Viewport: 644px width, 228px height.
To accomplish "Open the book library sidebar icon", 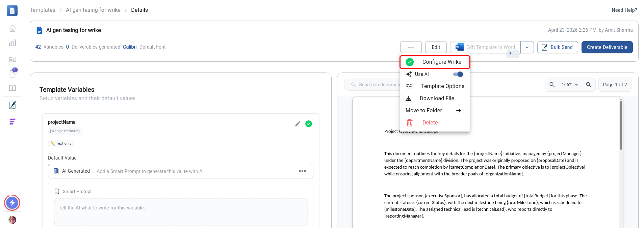I will coord(12,88).
